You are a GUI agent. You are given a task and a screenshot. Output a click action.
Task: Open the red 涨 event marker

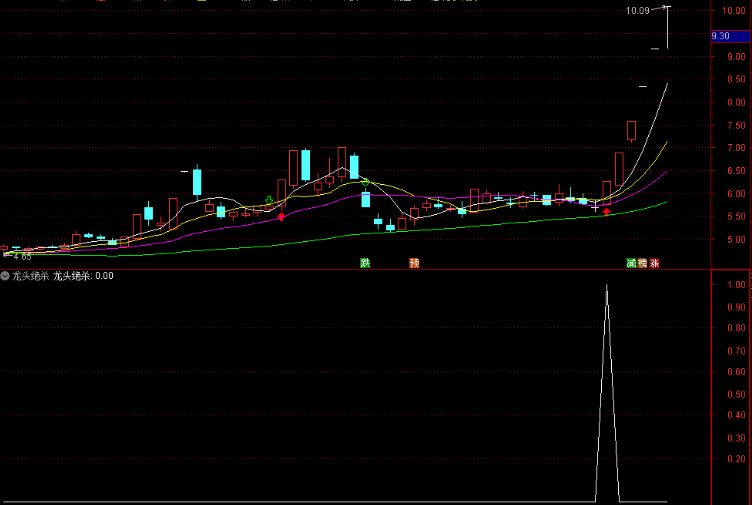(655, 263)
